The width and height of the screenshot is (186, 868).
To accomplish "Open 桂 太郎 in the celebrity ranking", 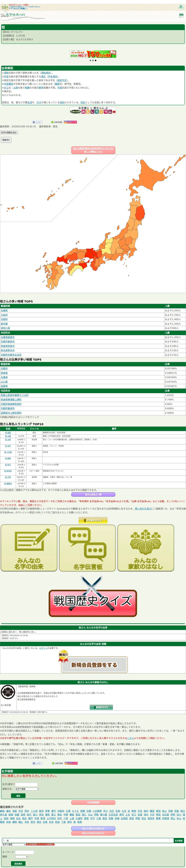I will [x=8, y=439].
